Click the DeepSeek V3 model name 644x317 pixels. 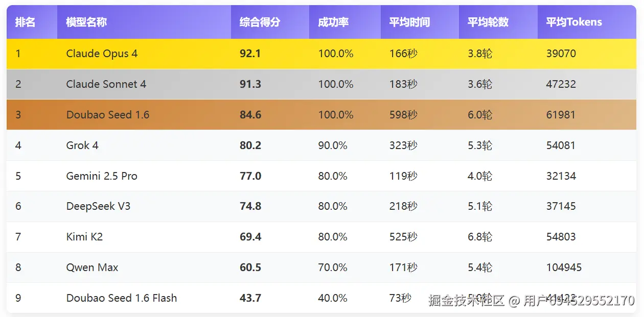pyautogui.click(x=98, y=206)
